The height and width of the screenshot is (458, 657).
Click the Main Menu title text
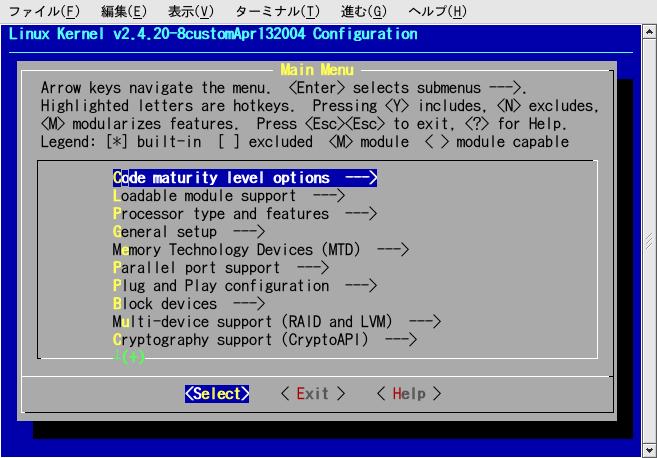(317, 70)
